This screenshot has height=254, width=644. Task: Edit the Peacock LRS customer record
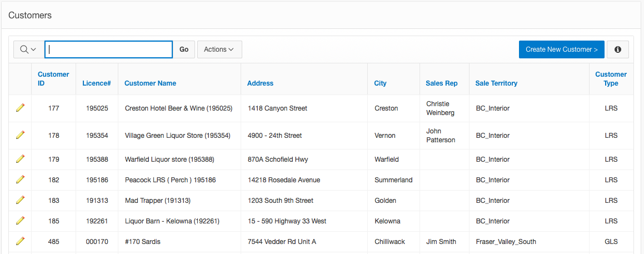[20, 180]
